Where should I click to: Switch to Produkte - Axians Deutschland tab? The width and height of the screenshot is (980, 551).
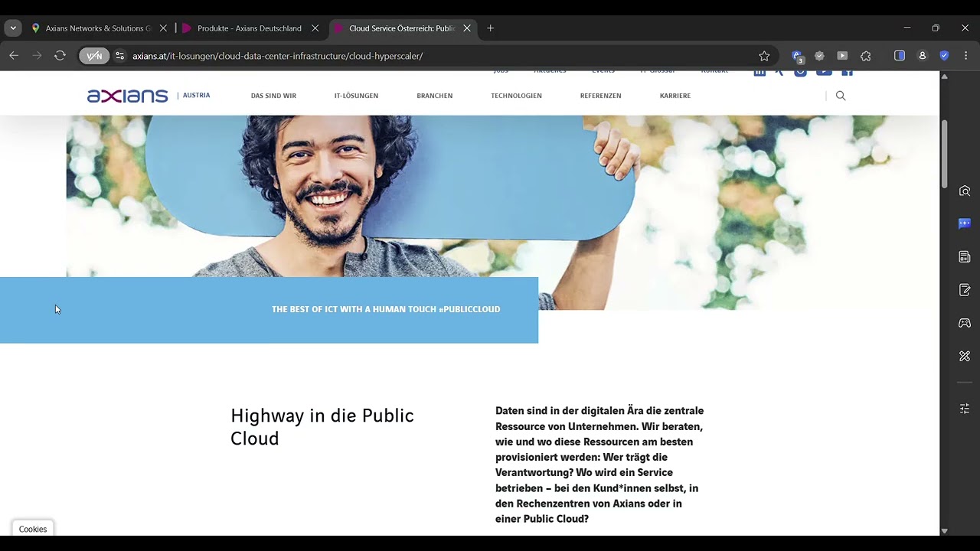[250, 28]
